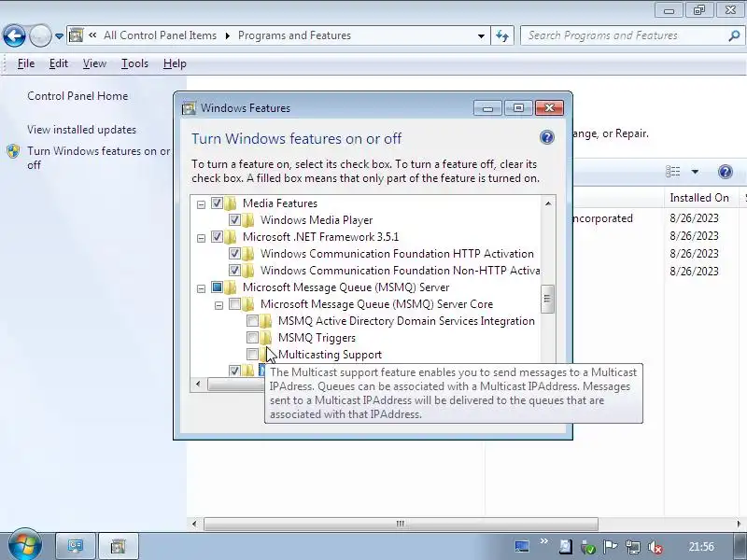Click Programs and Features breadcrumb

294,35
